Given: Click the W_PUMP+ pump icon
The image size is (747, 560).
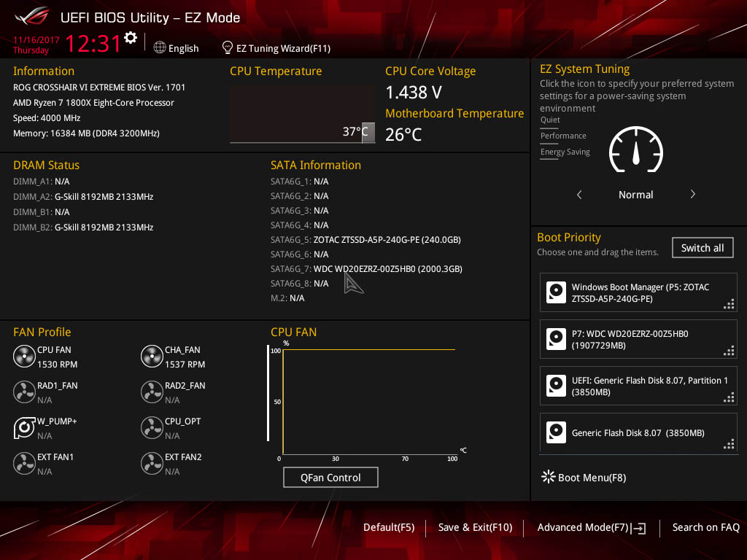Looking at the screenshot, I should [x=24, y=427].
